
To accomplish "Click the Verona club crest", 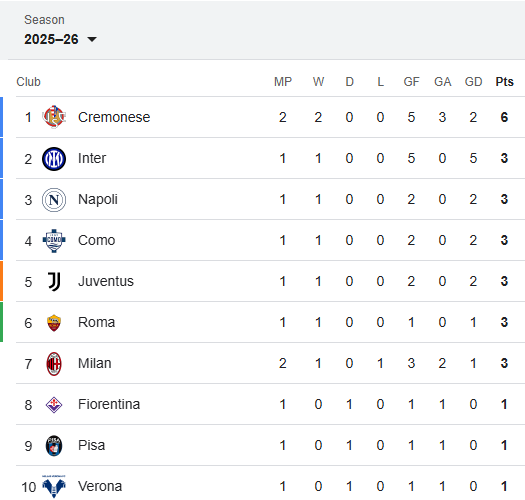I will pos(54,486).
